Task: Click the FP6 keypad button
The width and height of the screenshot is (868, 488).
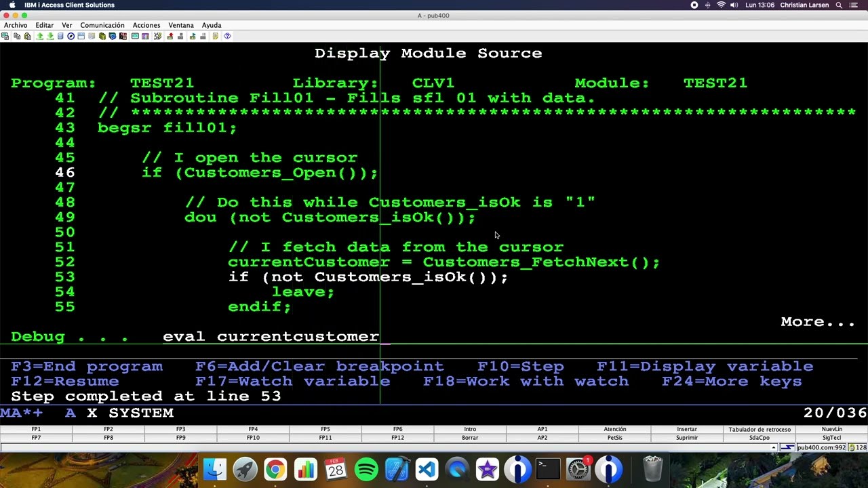Action: [x=397, y=429]
